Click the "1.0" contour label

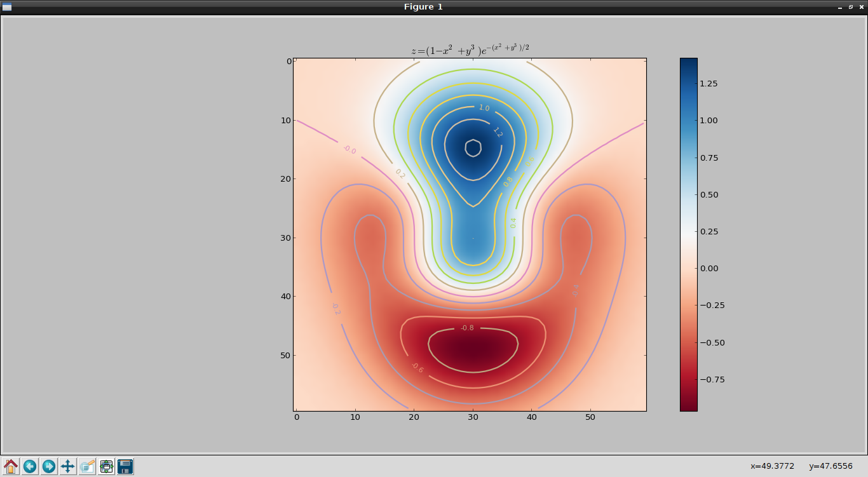tap(484, 109)
